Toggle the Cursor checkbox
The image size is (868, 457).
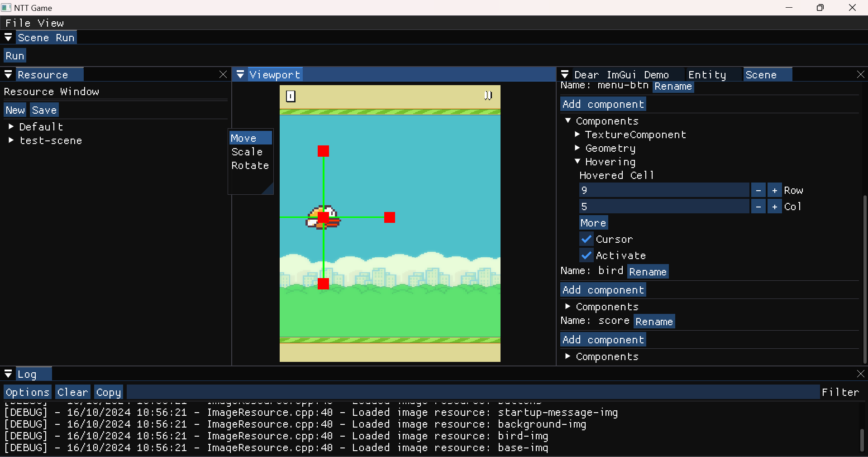coord(587,239)
